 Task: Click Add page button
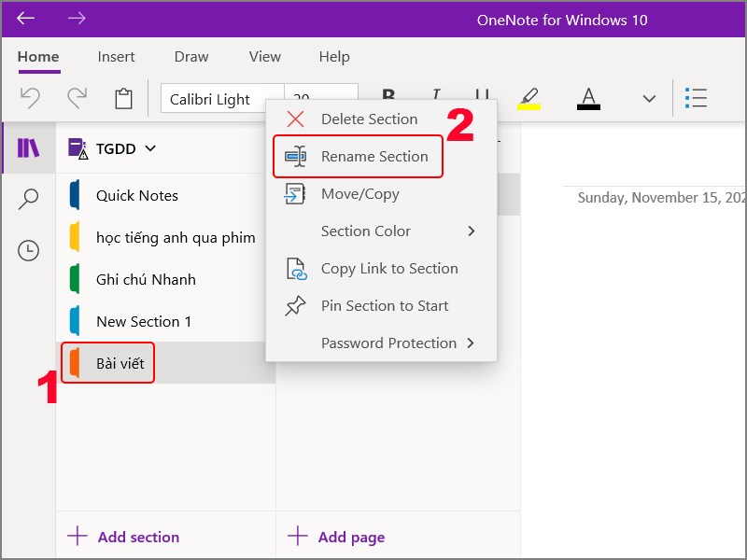pos(336,537)
